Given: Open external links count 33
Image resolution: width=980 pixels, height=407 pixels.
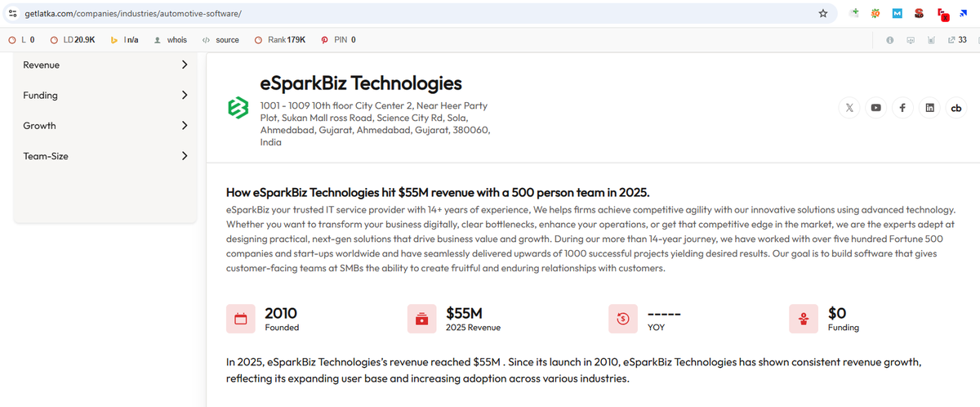Looking at the screenshot, I should coord(957,40).
